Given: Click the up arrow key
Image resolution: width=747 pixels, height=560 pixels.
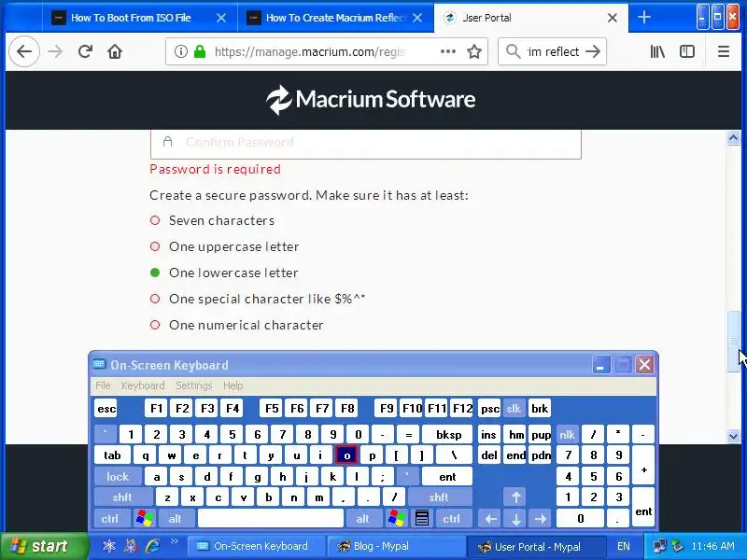Looking at the screenshot, I should click(x=516, y=497).
